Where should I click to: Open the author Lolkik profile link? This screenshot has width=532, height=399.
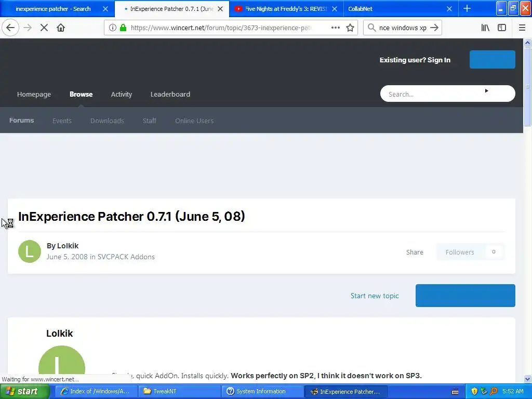coord(68,246)
